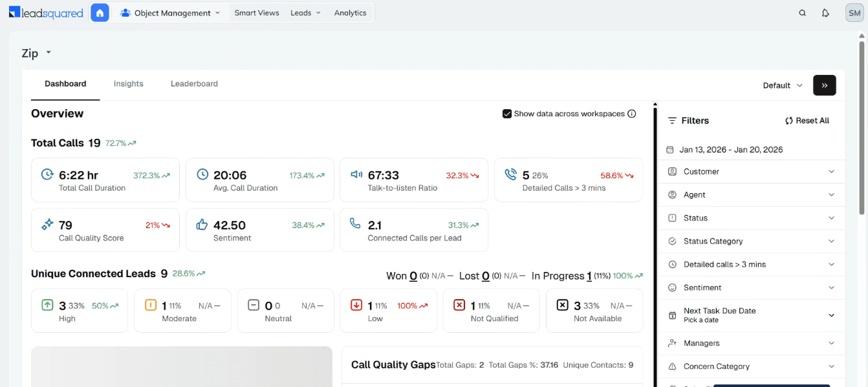Image resolution: width=868 pixels, height=387 pixels.
Task: Open the Default view dropdown
Action: click(783, 85)
